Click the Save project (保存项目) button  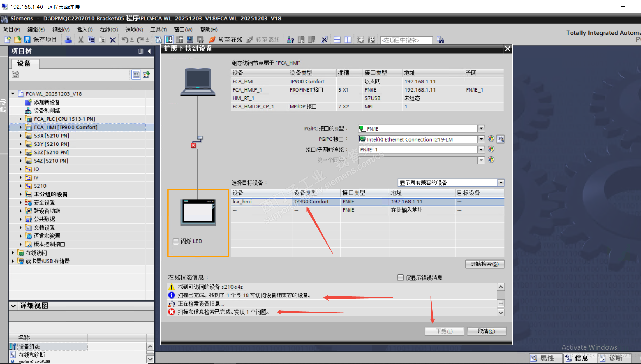click(x=41, y=40)
